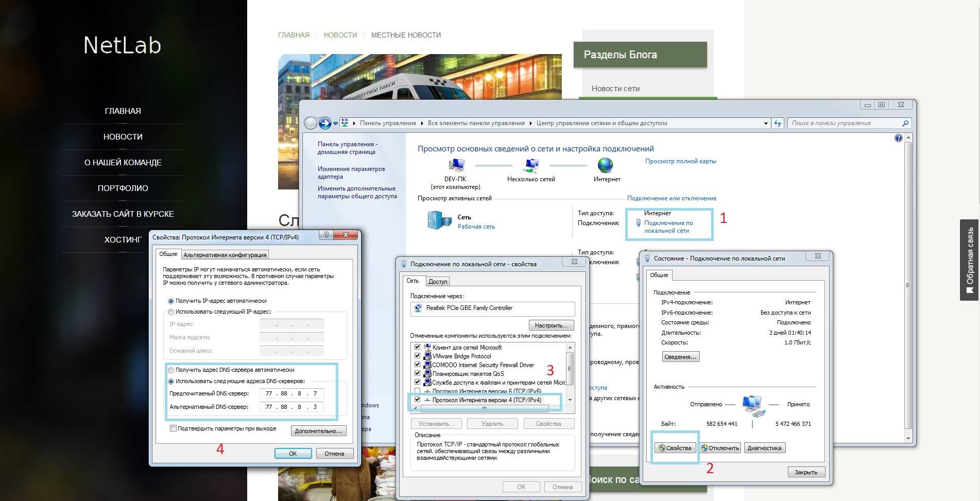The width and height of the screenshot is (980, 501).
Task: Toggle COMODO Internet Security Firewall Driver checkbox
Action: (x=417, y=365)
